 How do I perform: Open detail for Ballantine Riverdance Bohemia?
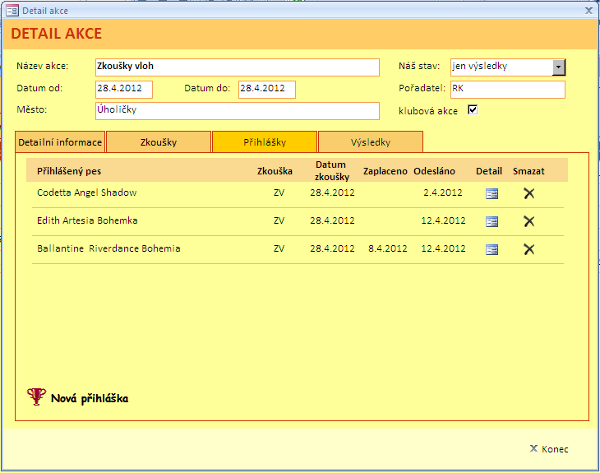tap(492, 250)
